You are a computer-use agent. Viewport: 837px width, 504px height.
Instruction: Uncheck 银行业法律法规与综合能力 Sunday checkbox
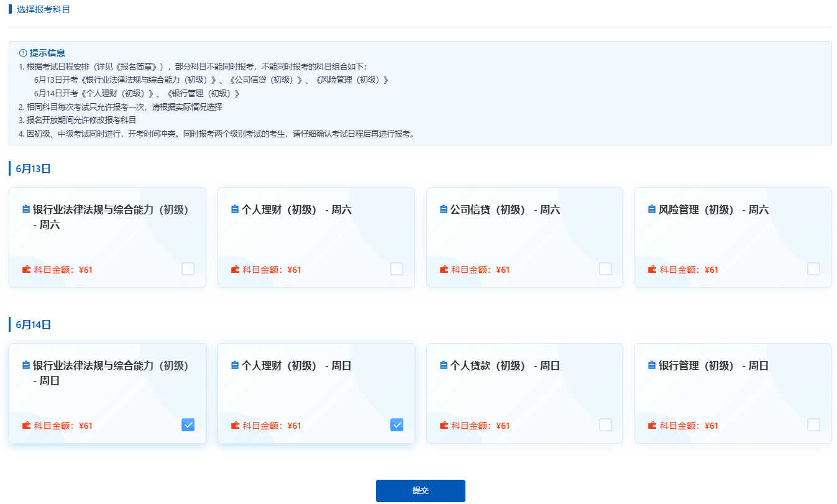[x=188, y=425]
